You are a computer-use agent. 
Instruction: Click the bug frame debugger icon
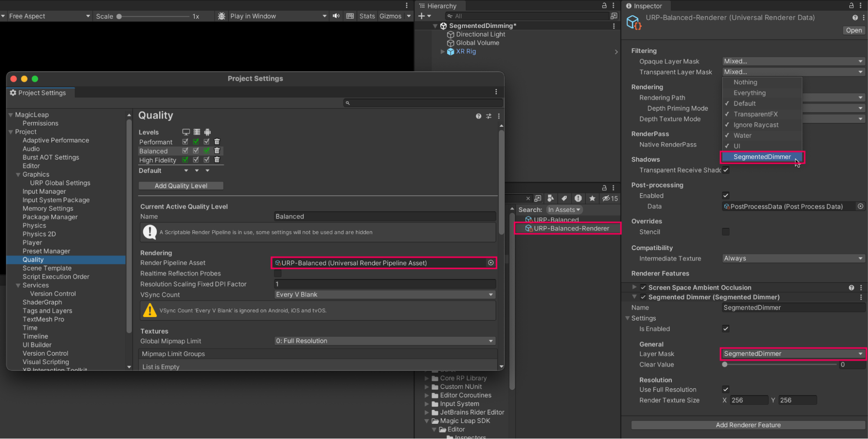click(221, 16)
